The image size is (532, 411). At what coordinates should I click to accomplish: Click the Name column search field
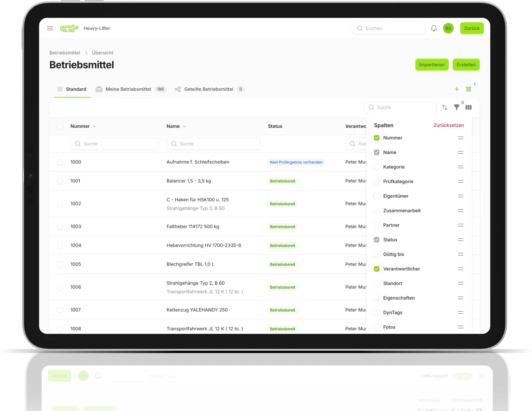[x=213, y=144]
